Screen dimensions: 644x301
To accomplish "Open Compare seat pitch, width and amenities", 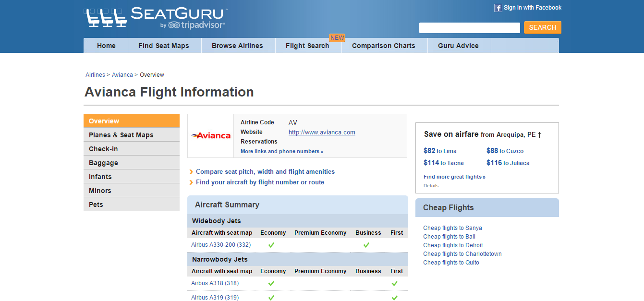I will (x=265, y=172).
